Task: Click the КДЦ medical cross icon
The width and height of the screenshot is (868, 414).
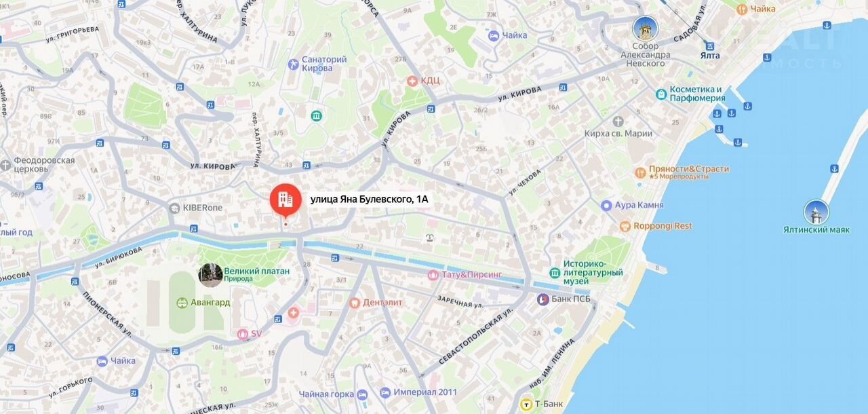Action: 412,81
